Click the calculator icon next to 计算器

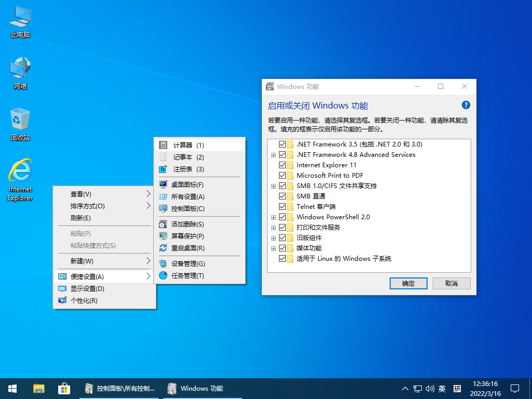pos(163,145)
